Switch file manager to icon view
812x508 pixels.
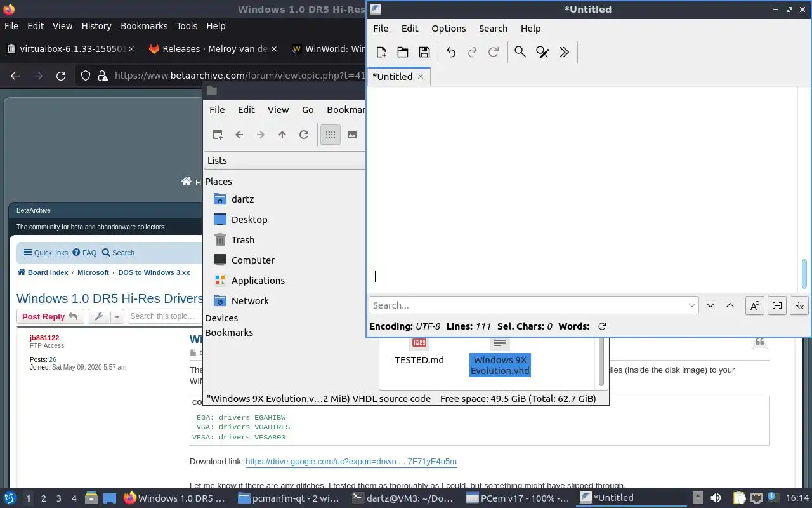coord(331,135)
